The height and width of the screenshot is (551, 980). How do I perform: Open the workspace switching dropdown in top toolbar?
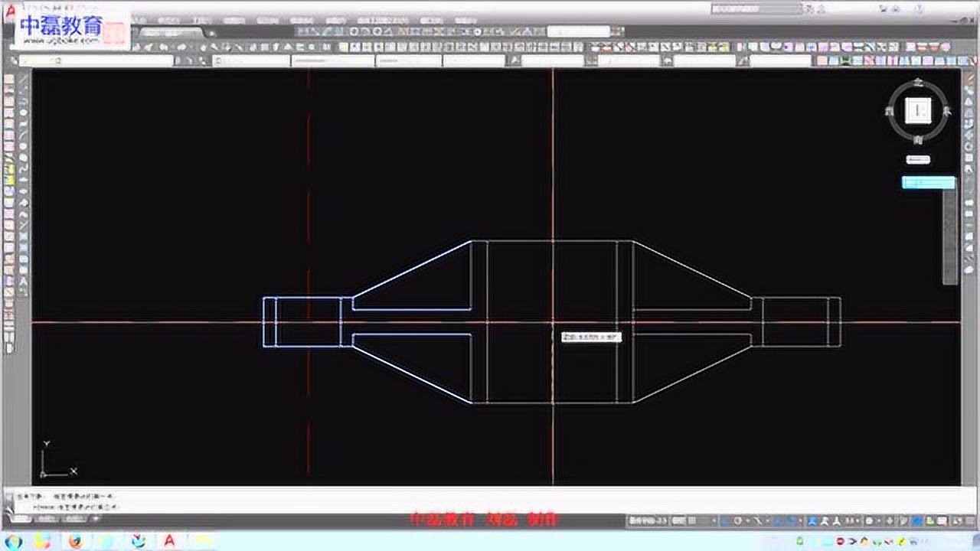tap(578, 32)
